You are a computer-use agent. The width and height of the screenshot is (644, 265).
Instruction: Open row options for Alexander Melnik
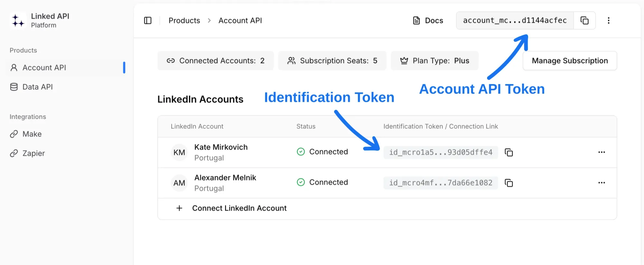point(601,183)
